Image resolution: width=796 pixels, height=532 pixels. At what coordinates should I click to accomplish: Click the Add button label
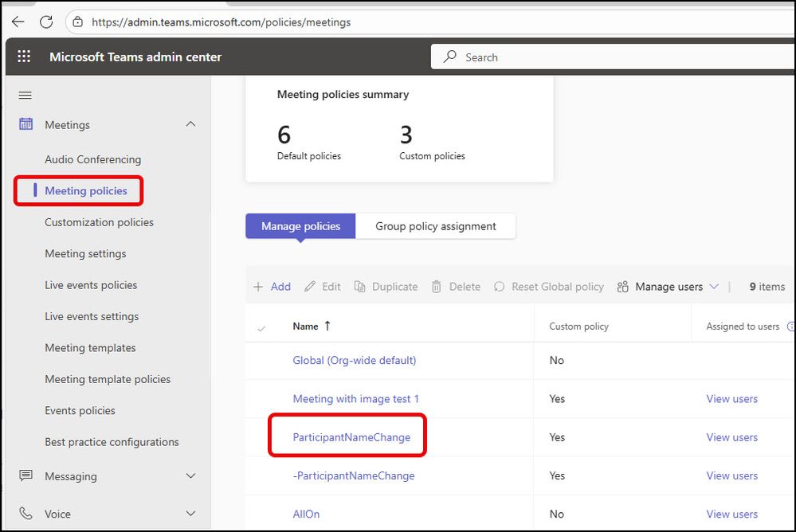click(x=280, y=287)
